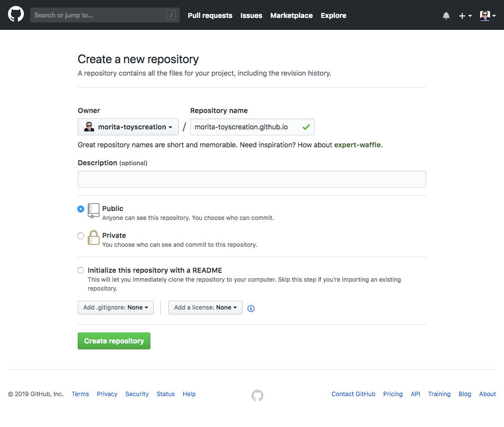
Task: Click the footer GitHub mark logo
Action: (x=257, y=396)
